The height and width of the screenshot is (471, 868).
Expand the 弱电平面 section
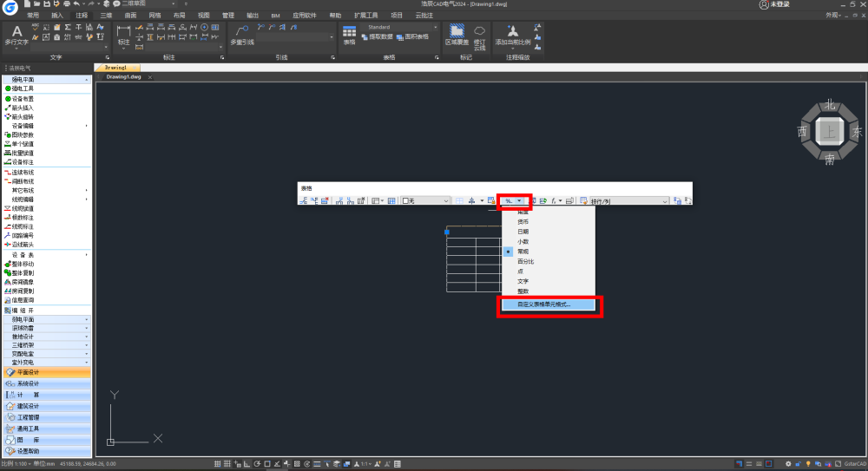(x=47, y=319)
